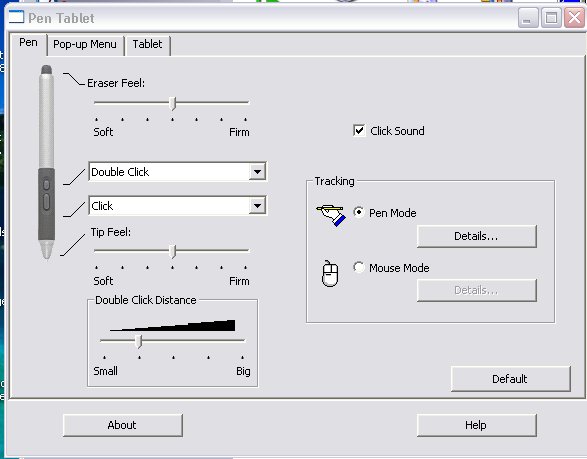
Task: Click the Details button under Pen Mode
Action: [x=477, y=236]
